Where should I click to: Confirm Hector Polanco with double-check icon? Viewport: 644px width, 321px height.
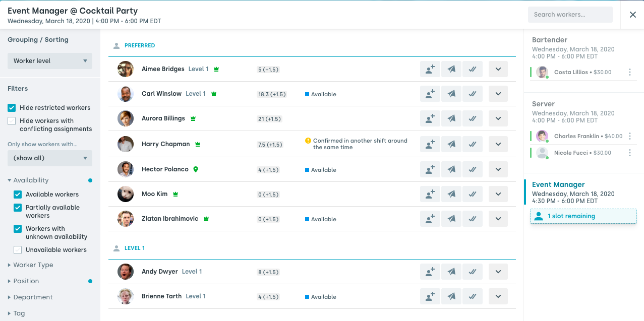473,169
